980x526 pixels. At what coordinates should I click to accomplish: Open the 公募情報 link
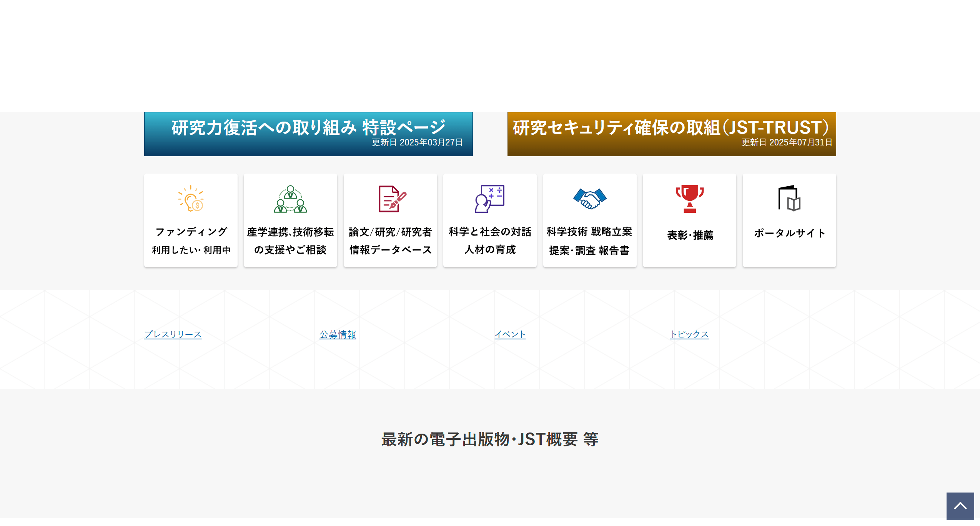click(337, 334)
